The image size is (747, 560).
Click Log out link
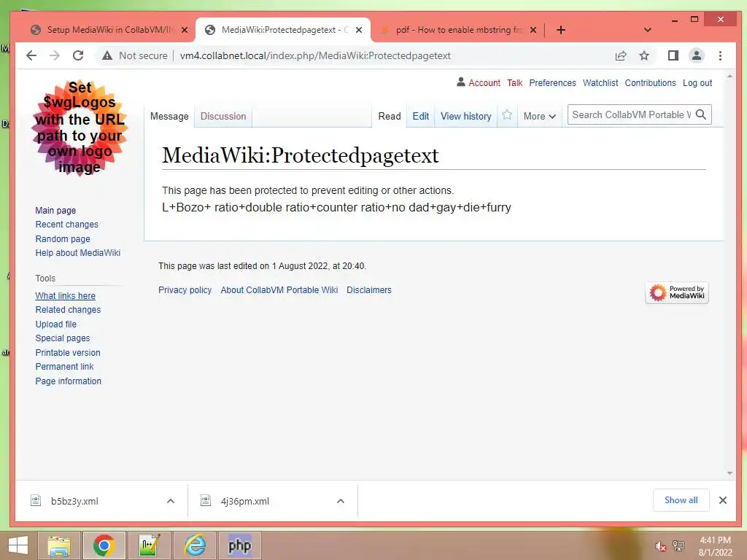(x=697, y=83)
